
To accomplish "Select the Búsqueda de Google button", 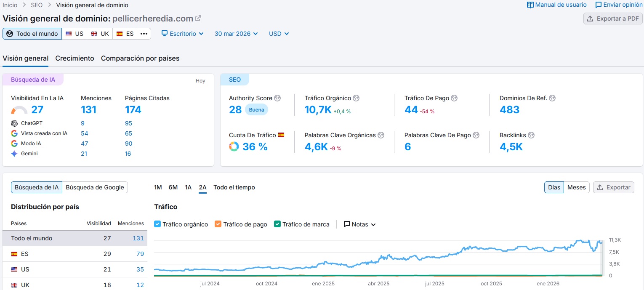I will [x=95, y=187].
